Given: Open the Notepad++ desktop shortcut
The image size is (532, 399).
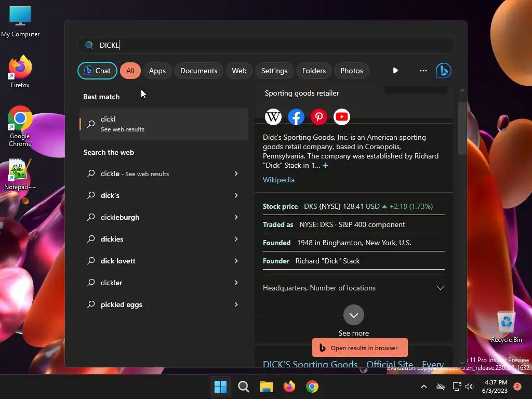Looking at the screenshot, I should pos(20,174).
